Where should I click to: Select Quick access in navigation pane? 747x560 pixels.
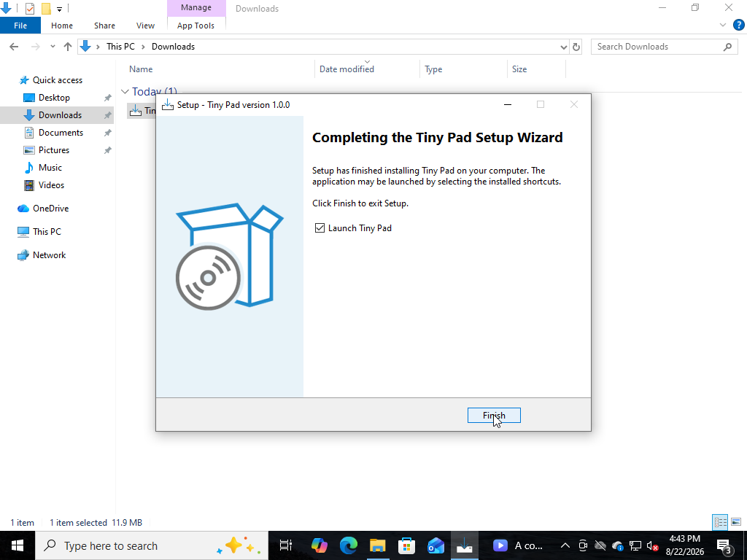point(57,80)
